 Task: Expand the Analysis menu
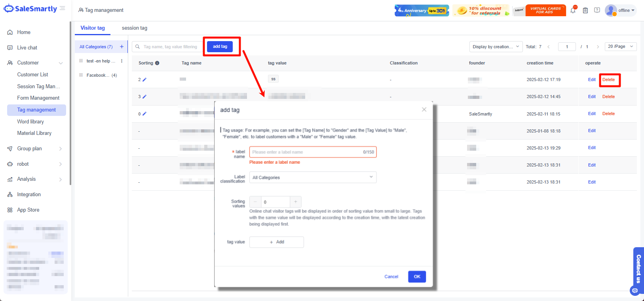click(x=61, y=179)
